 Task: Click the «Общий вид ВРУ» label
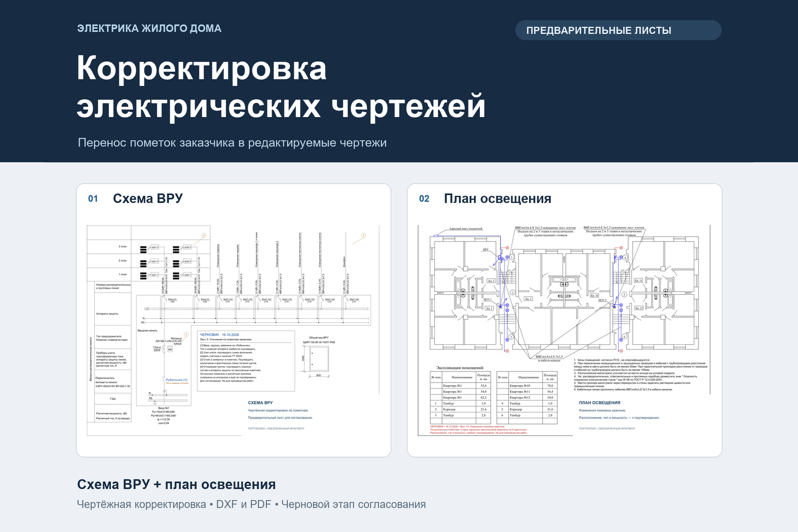coord(319,338)
